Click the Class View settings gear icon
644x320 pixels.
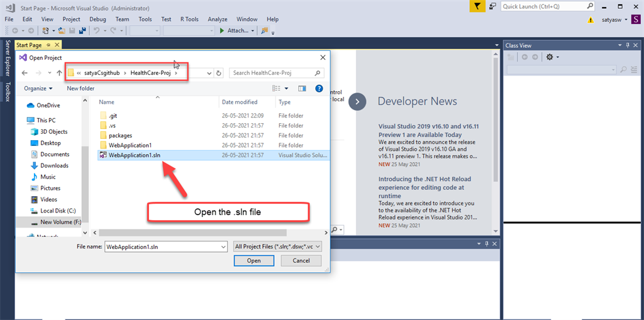550,57
